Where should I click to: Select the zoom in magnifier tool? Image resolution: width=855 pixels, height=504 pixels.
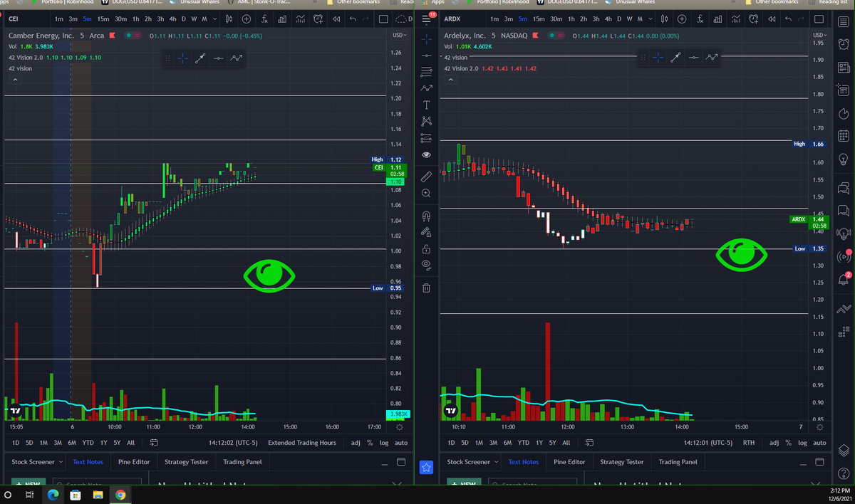pos(426,193)
